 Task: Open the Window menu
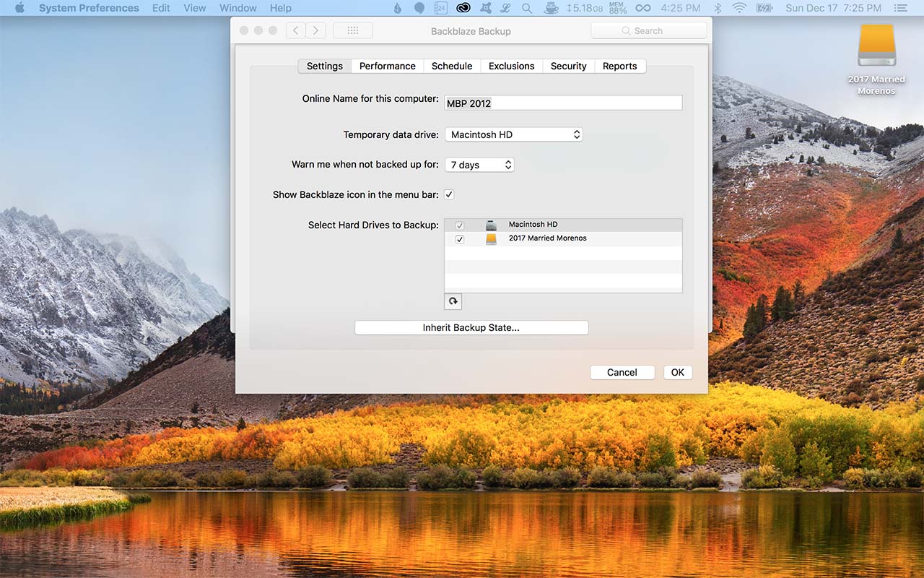tap(237, 8)
